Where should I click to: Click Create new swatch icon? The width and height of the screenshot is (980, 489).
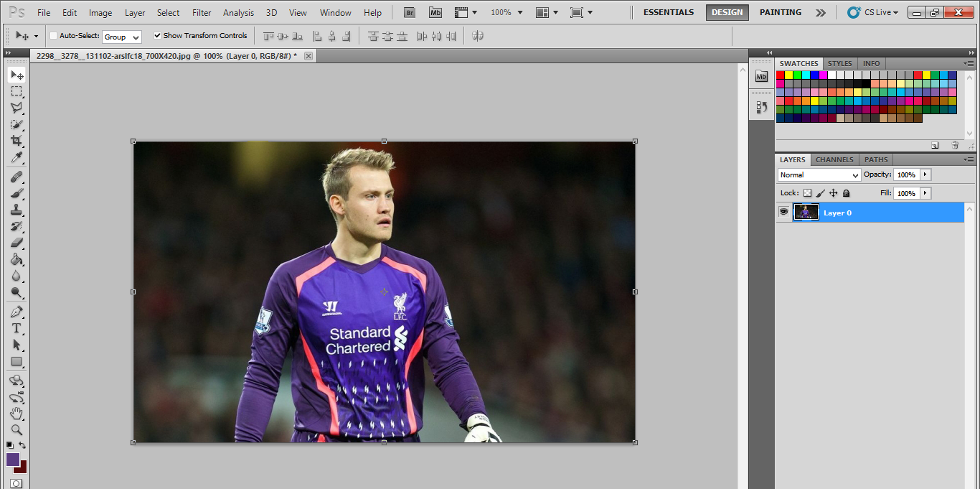[x=935, y=145]
